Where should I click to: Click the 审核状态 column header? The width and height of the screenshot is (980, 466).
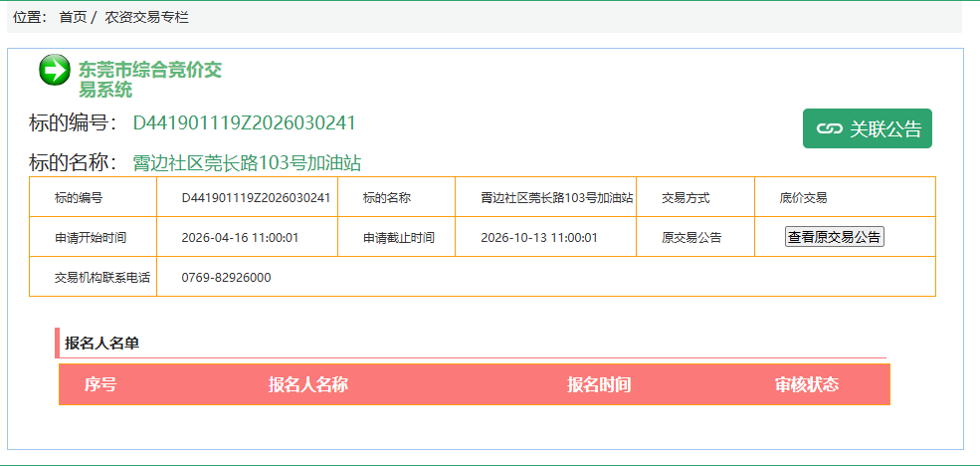[x=806, y=384]
